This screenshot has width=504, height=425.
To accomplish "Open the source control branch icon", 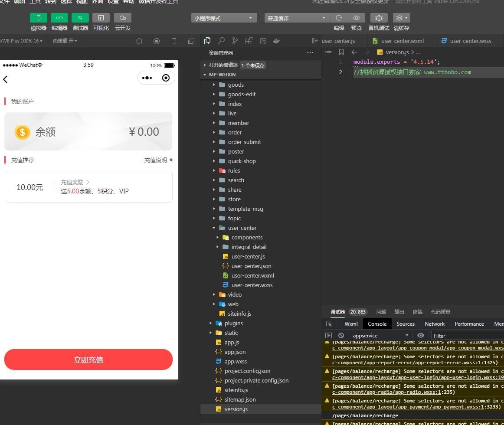I will [x=235, y=41].
